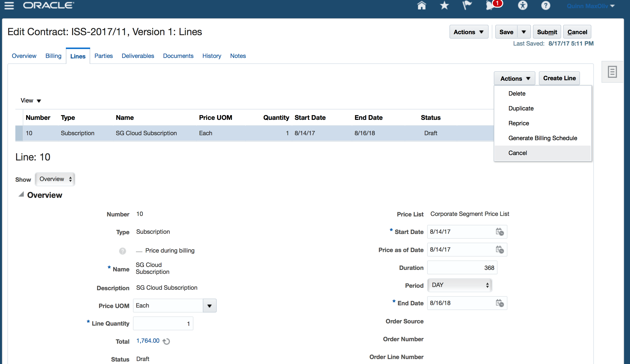Open the Watchlist flag icon

click(x=467, y=5)
